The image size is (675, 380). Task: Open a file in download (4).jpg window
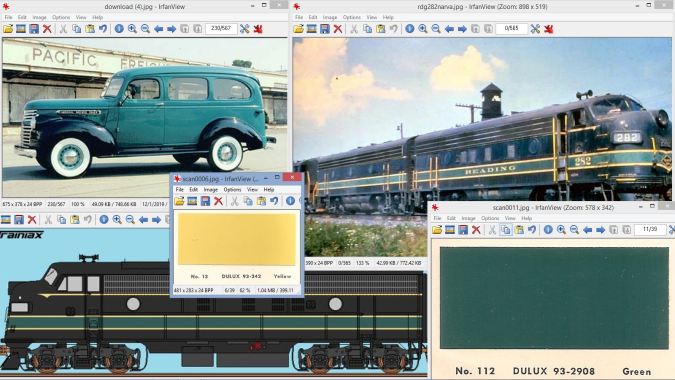click(8, 29)
